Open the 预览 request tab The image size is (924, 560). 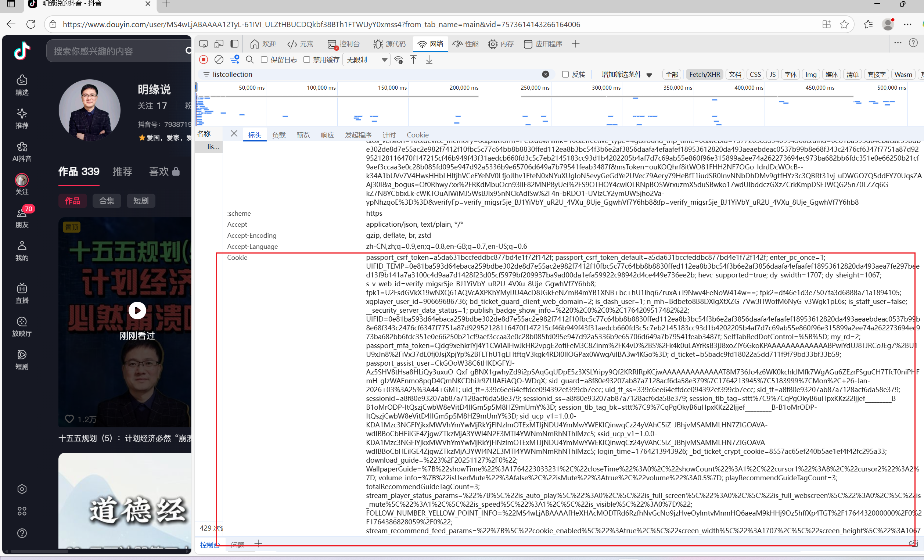pyautogui.click(x=303, y=134)
